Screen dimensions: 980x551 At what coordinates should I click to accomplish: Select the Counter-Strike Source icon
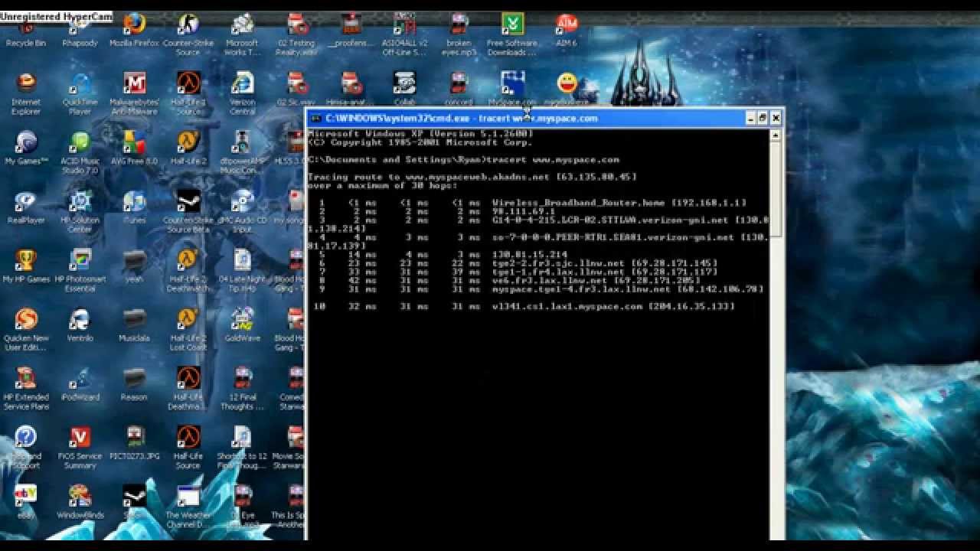point(188,34)
